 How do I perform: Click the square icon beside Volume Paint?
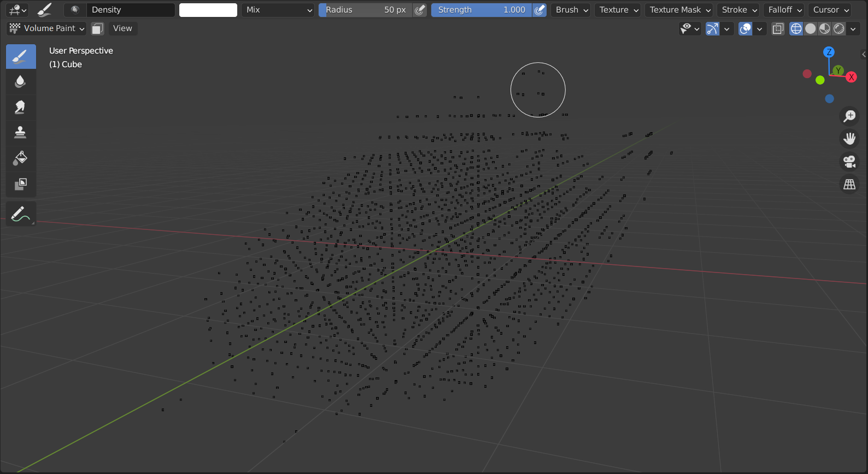coord(97,28)
